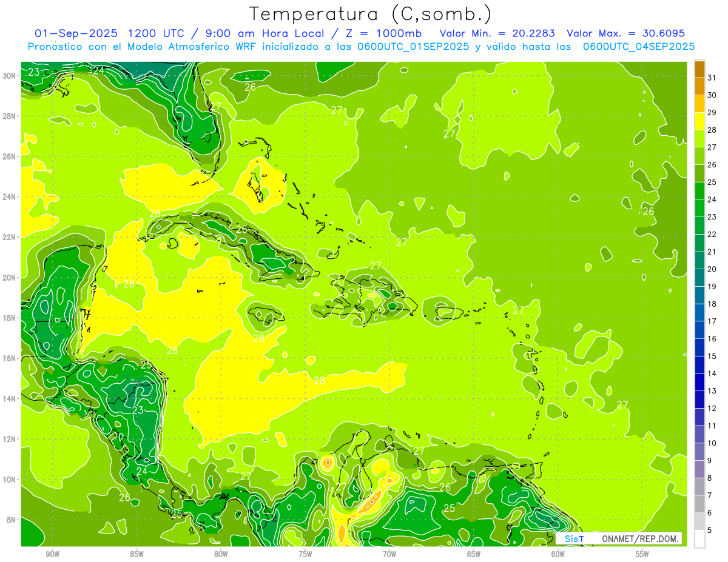Click the legend value '29'

coord(712,113)
